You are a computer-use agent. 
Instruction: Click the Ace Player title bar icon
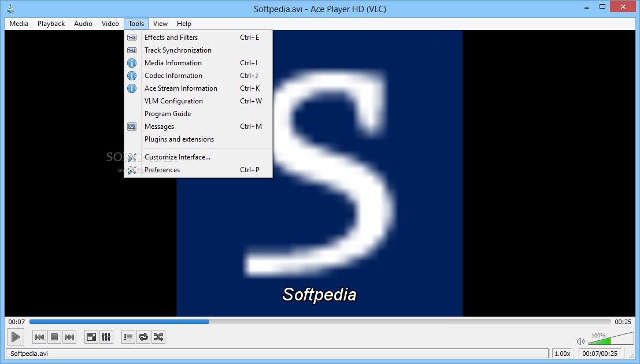(x=10, y=9)
